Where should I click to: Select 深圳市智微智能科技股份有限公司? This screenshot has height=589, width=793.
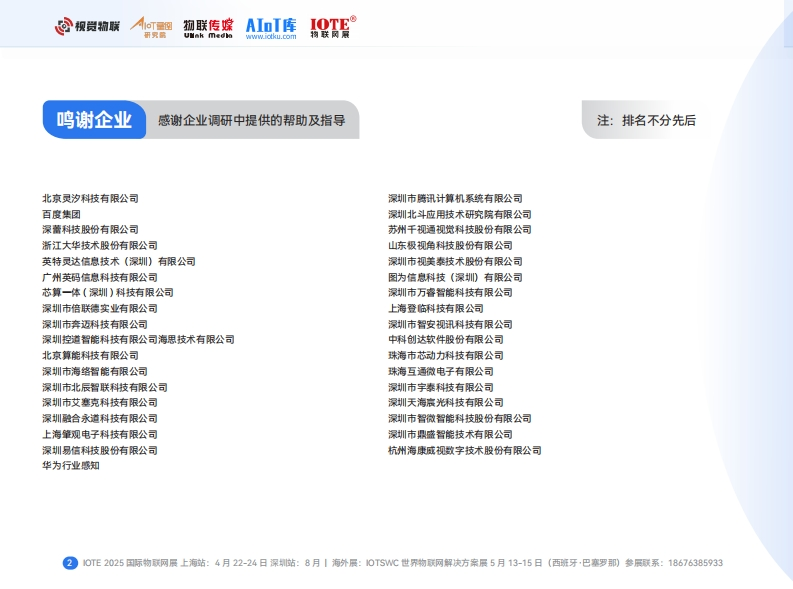[x=460, y=419]
